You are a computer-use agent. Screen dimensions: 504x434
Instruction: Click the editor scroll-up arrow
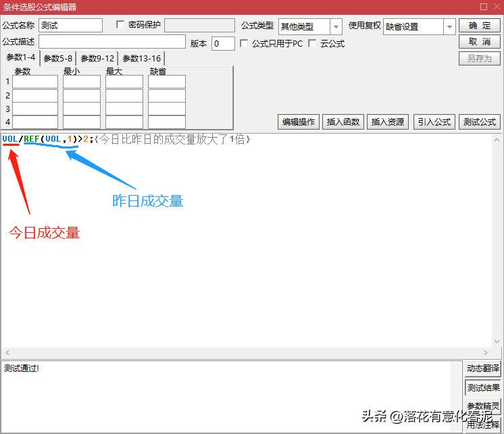497,140
